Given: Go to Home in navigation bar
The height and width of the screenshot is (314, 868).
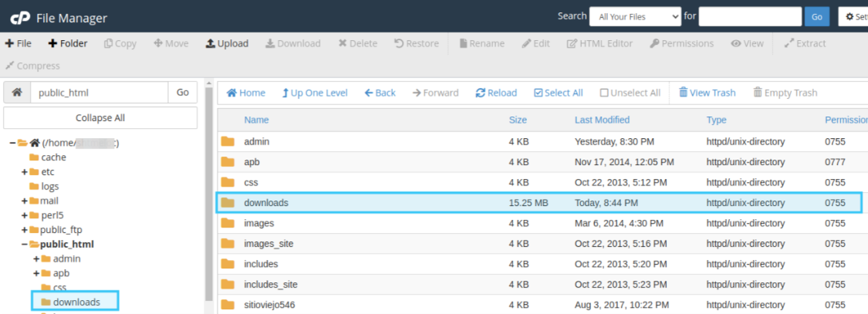Looking at the screenshot, I should coord(246,93).
